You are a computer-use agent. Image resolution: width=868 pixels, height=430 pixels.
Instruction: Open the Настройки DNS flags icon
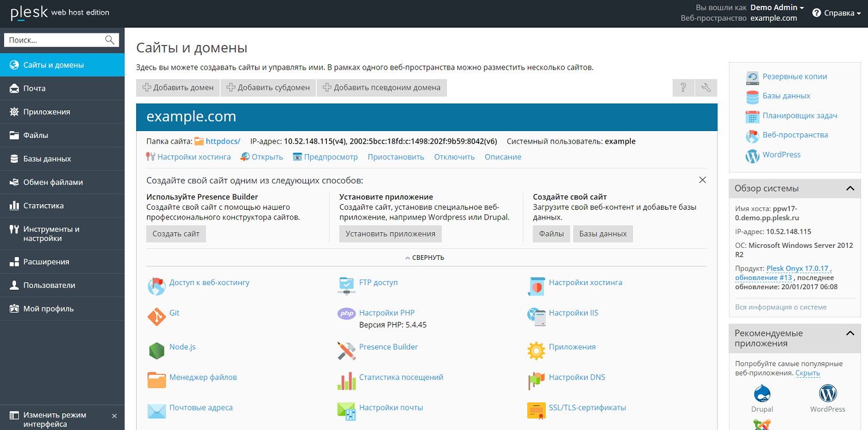[x=536, y=381]
